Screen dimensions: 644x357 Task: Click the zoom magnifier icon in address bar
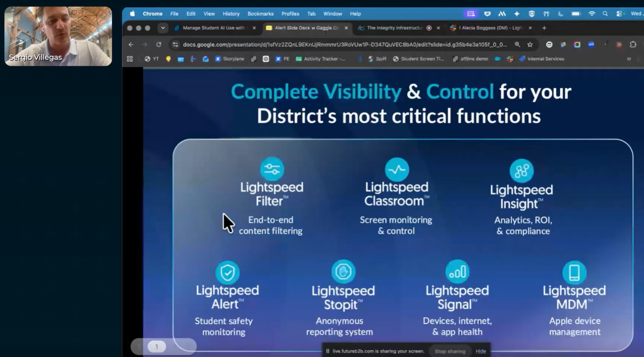(x=518, y=44)
